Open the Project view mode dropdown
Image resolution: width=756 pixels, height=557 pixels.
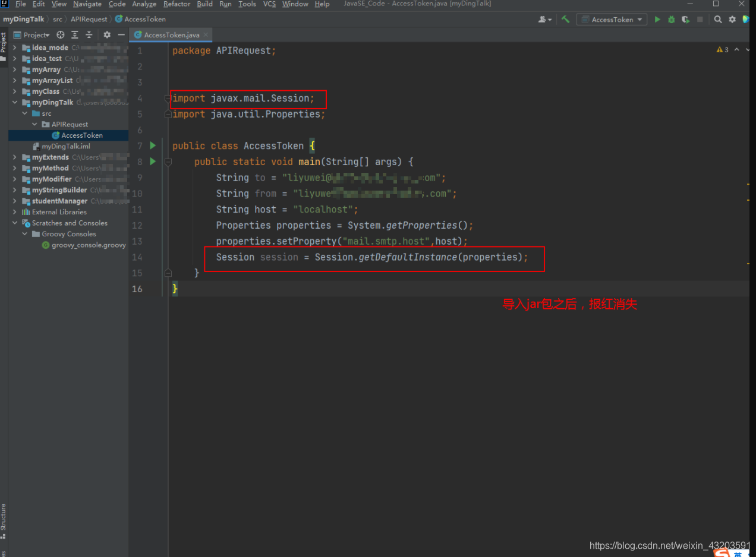[x=32, y=35]
